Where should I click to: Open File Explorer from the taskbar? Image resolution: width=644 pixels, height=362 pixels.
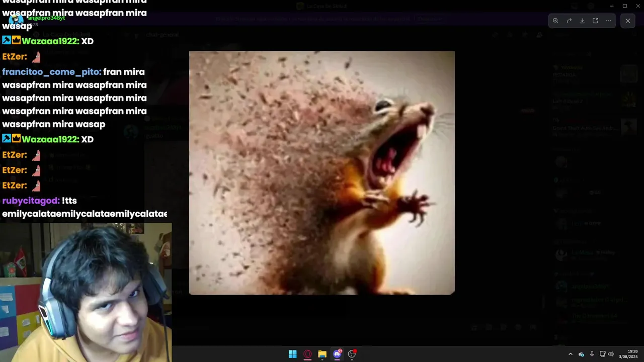(322, 354)
